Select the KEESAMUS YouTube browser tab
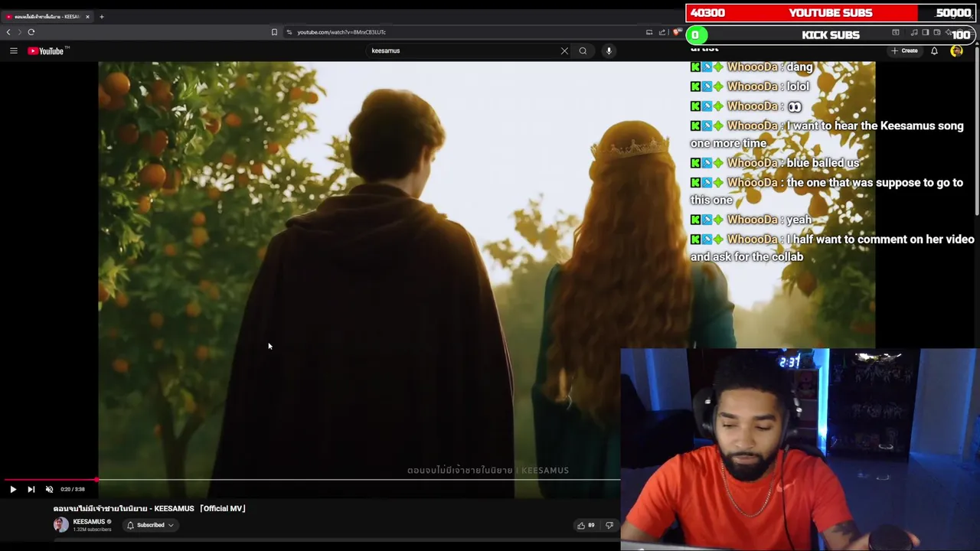The height and width of the screenshot is (551, 980). pyautogui.click(x=47, y=16)
